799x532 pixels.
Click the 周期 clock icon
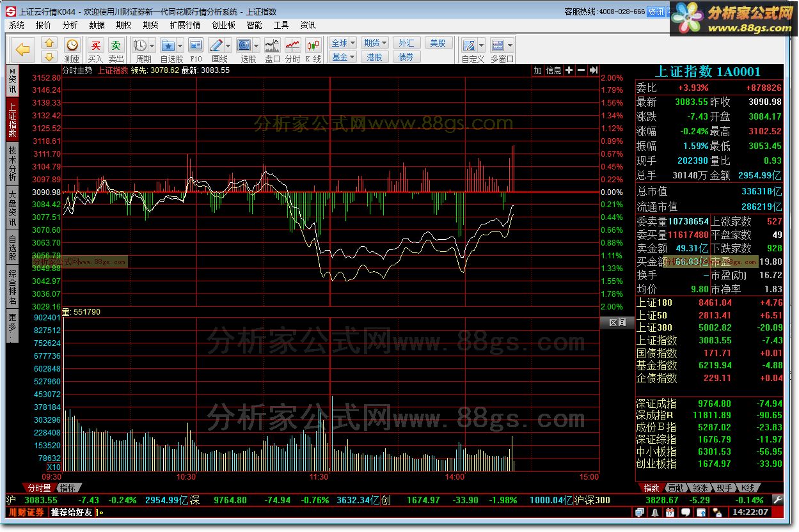coord(139,45)
